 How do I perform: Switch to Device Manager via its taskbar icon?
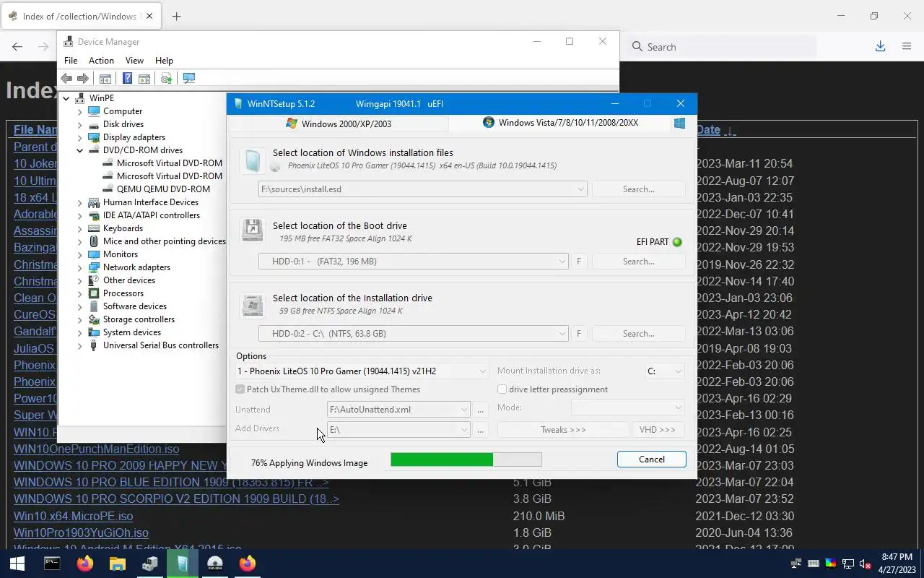coord(150,564)
